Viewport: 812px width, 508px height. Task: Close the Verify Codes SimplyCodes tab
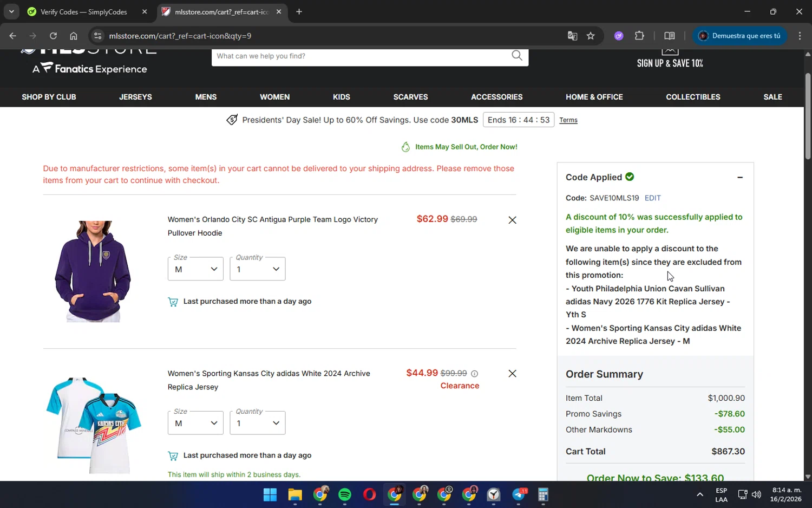click(x=145, y=11)
